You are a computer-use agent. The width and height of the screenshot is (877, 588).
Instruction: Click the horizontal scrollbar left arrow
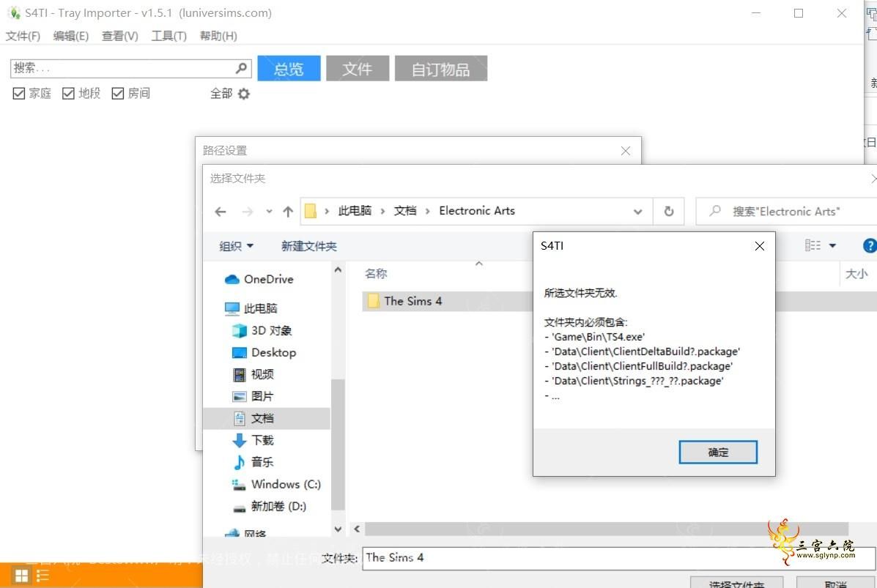click(x=357, y=529)
